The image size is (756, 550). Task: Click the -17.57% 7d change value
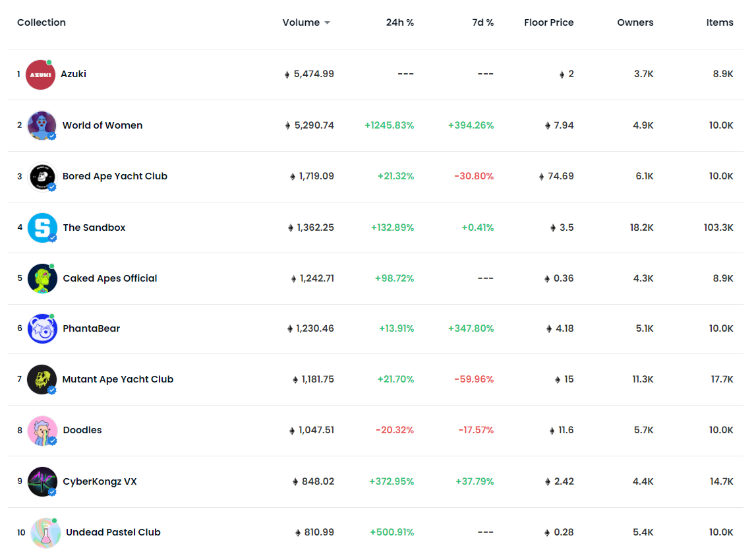point(476,431)
